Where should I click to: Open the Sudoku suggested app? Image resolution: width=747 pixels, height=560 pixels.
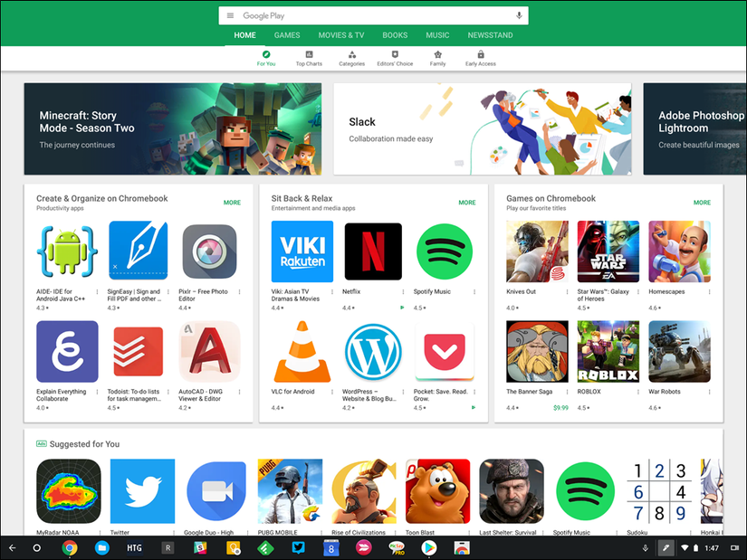(659, 491)
